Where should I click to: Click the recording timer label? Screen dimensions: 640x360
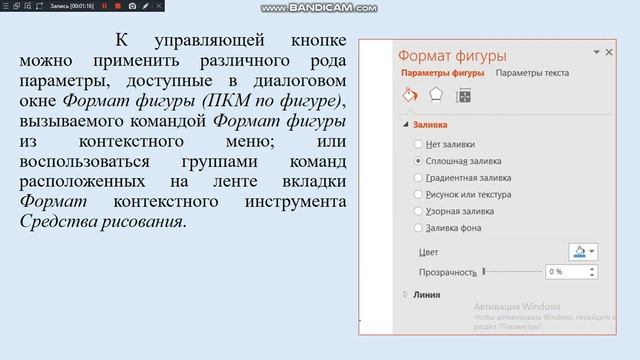click(x=72, y=6)
